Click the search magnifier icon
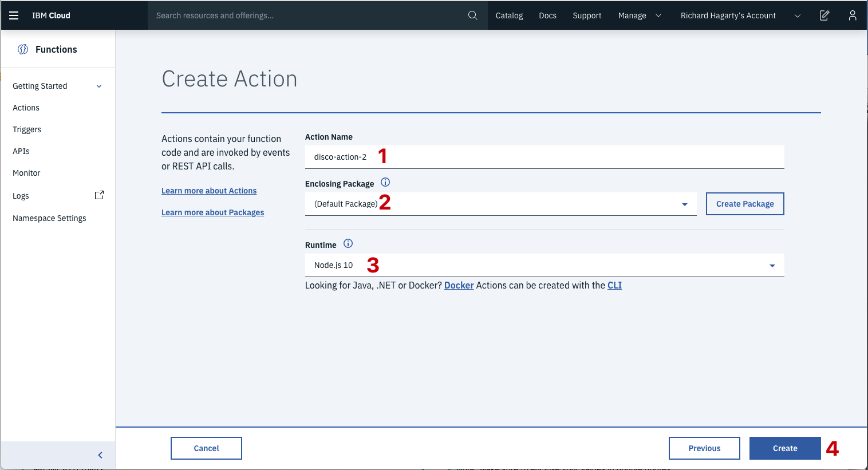Image resolution: width=868 pixels, height=470 pixels. (472, 15)
